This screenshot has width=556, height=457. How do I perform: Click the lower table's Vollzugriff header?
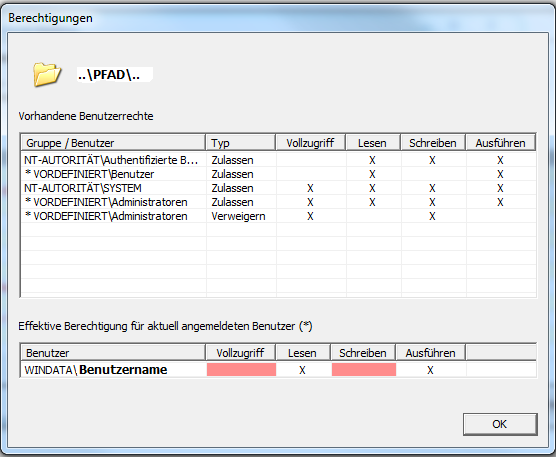pyautogui.click(x=240, y=353)
